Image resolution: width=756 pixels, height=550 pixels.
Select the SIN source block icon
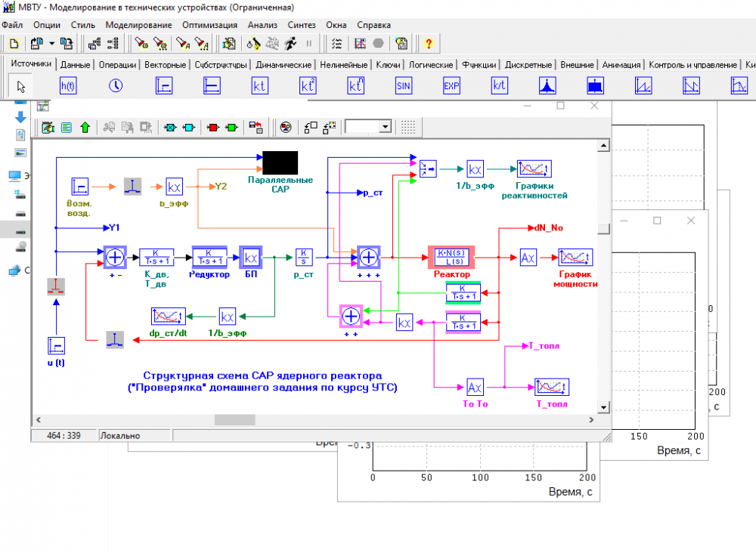(404, 86)
